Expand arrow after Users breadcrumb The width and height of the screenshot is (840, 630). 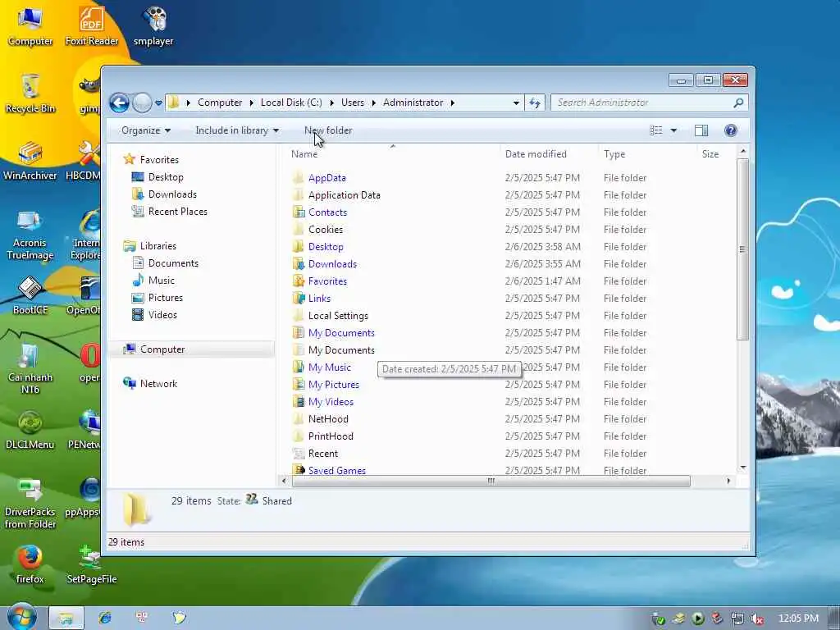(x=373, y=103)
